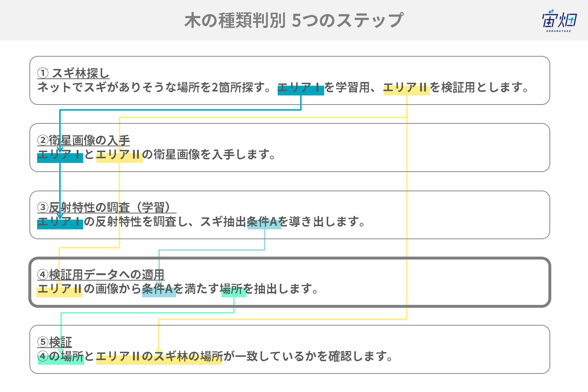Click the blue エリアI label in step 3

[x=60, y=223]
